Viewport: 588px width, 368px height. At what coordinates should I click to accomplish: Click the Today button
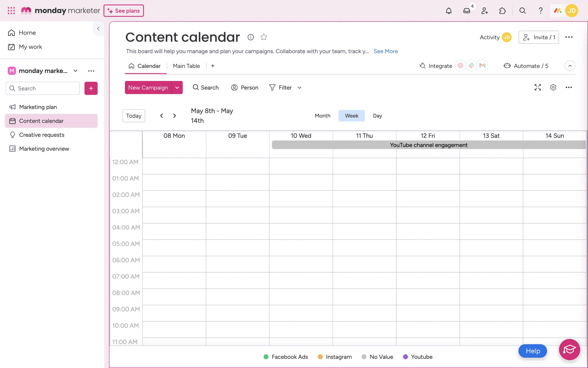[134, 116]
